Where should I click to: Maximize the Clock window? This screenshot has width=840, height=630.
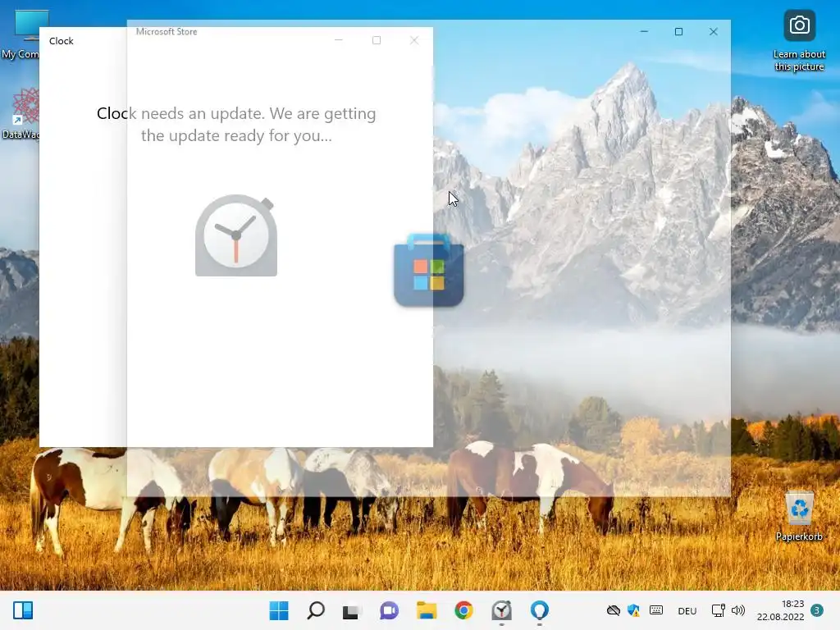coord(377,40)
